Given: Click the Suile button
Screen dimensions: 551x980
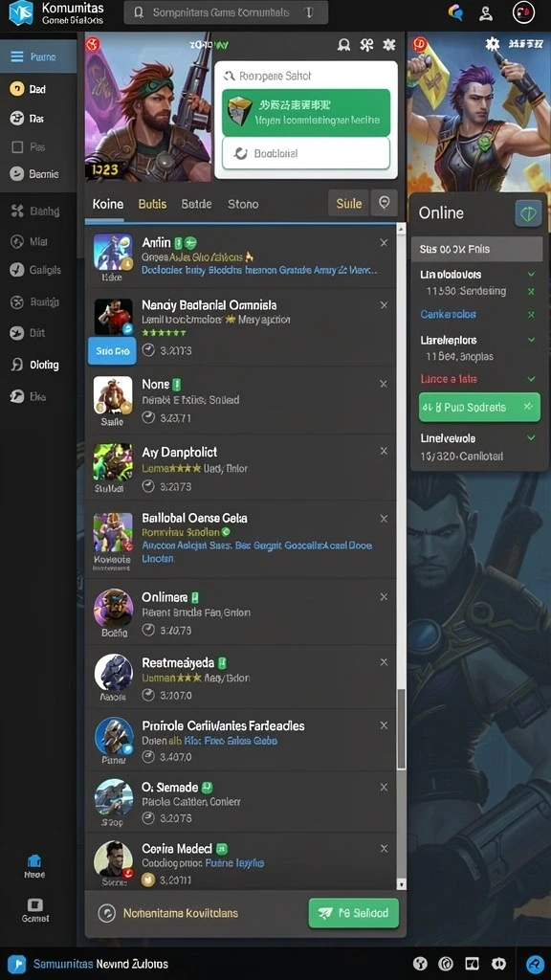Looking at the screenshot, I should [x=348, y=203].
